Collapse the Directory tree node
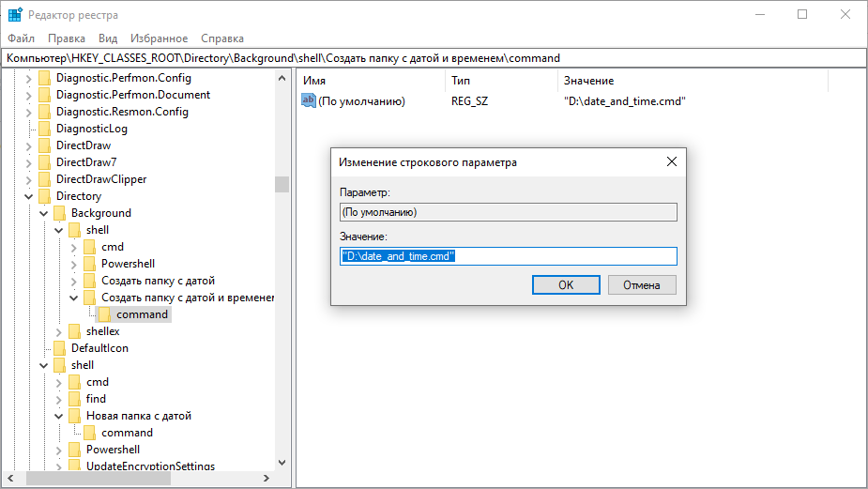 pos(29,196)
